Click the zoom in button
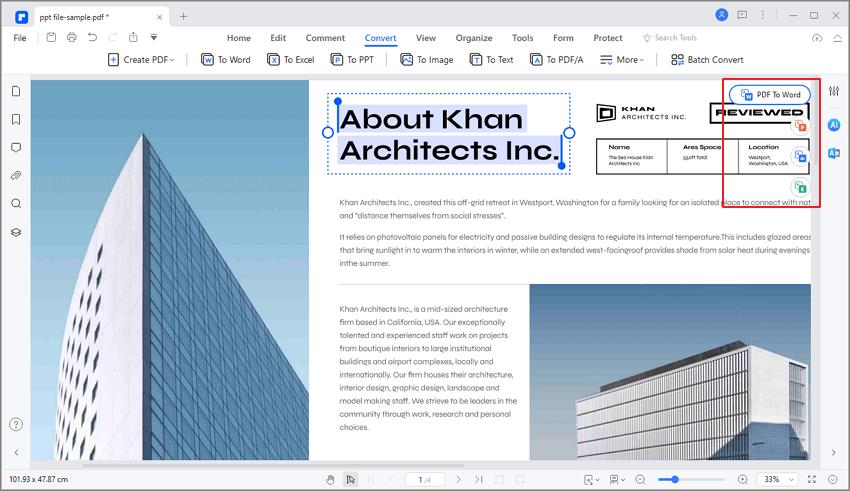This screenshot has width=850, height=491. [743, 480]
